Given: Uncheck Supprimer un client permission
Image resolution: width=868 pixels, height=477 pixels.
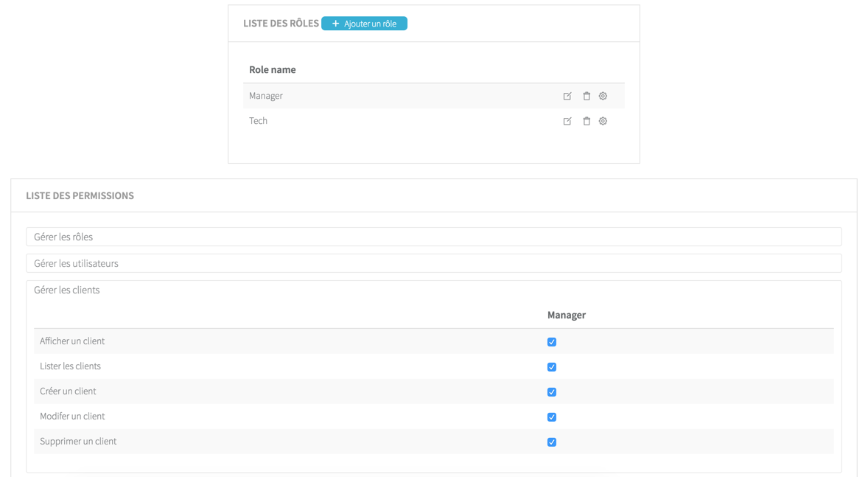Looking at the screenshot, I should tap(552, 442).
